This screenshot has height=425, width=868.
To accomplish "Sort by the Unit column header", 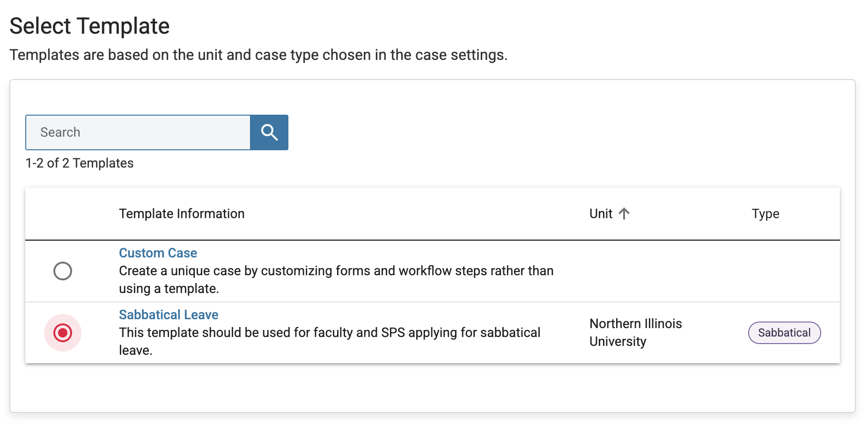I will (601, 214).
